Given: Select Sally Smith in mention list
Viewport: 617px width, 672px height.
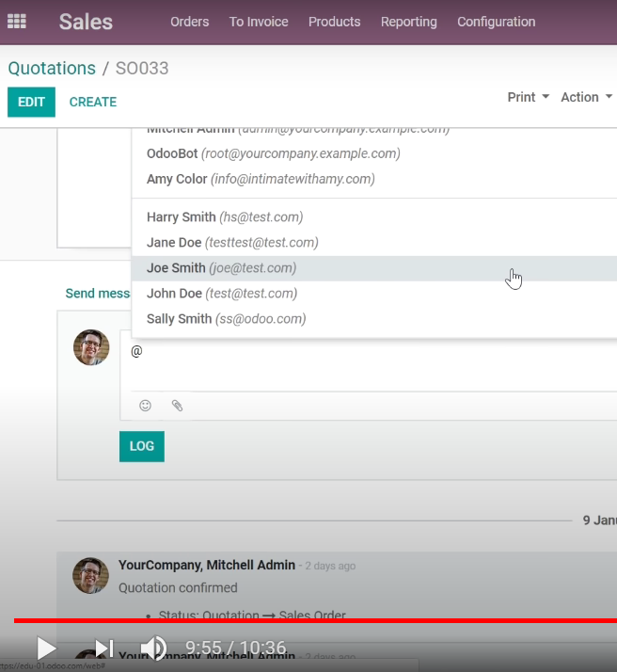Looking at the screenshot, I should pos(374,319).
